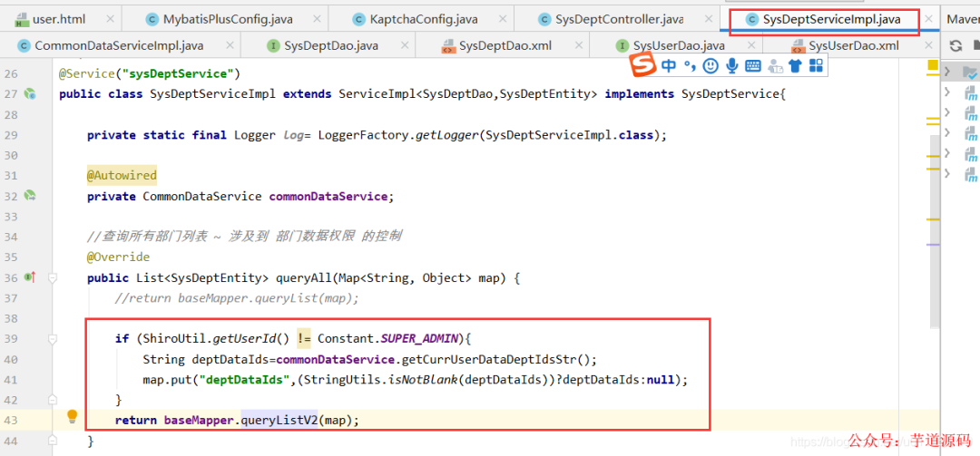
Task: Click LoggerFactory on line 29
Action: [x=363, y=135]
